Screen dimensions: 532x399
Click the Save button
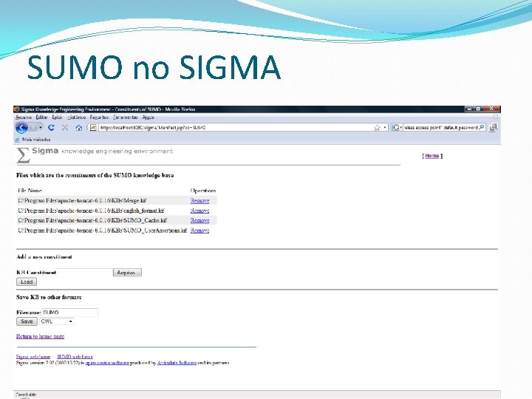coord(27,321)
